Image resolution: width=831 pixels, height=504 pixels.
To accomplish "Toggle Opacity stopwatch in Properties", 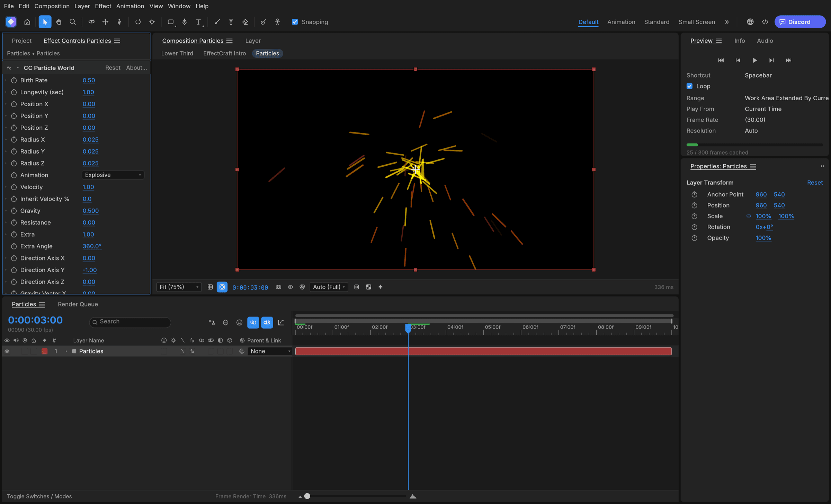I will coord(694,238).
